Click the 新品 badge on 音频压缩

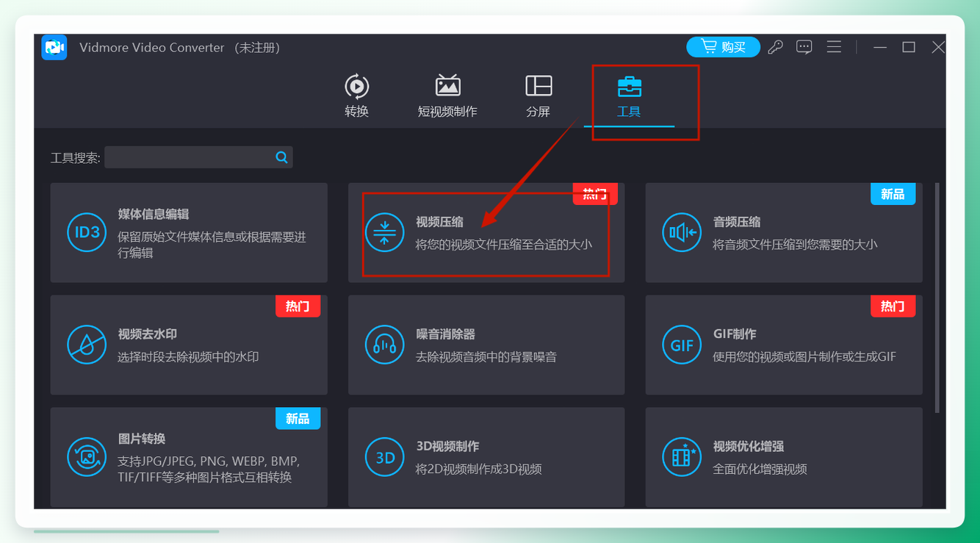pos(893,194)
